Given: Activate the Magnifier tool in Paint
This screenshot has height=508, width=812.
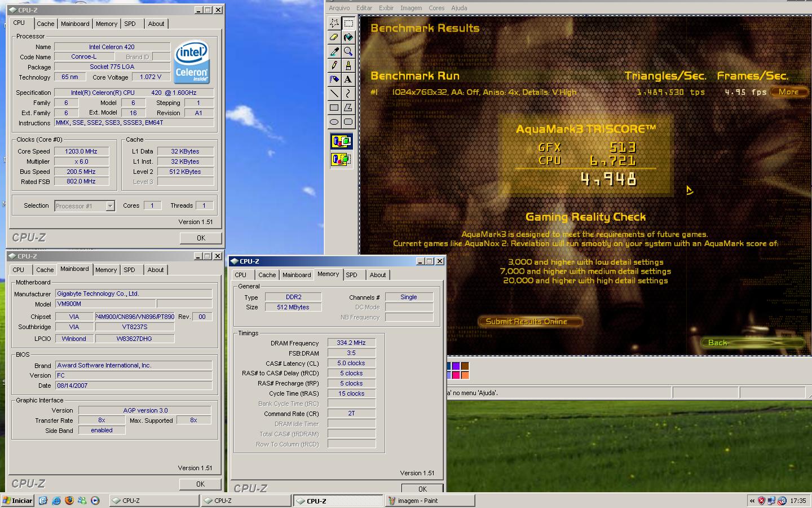Looking at the screenshot, I should point(348,51).
